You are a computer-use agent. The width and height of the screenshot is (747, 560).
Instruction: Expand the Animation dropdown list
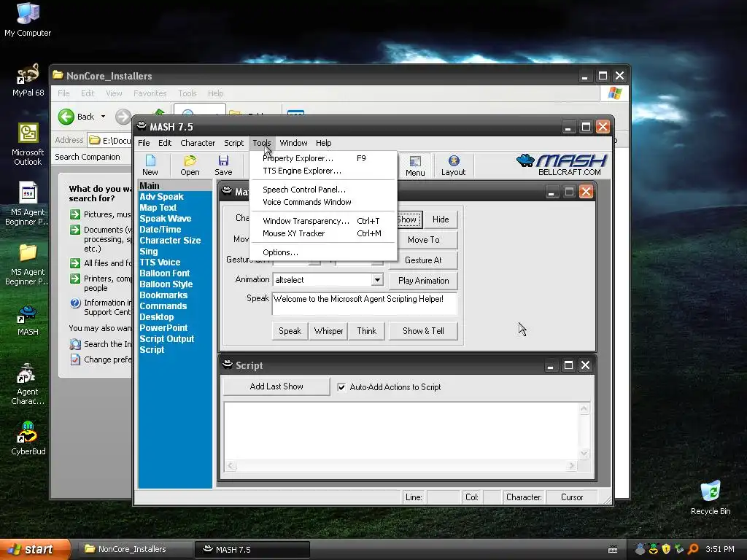click(377, 279)
